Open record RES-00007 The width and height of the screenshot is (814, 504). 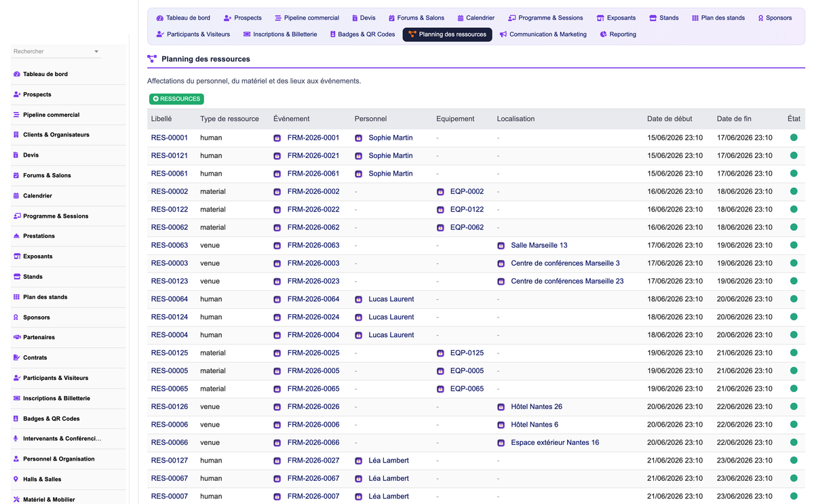click(170, 497)
